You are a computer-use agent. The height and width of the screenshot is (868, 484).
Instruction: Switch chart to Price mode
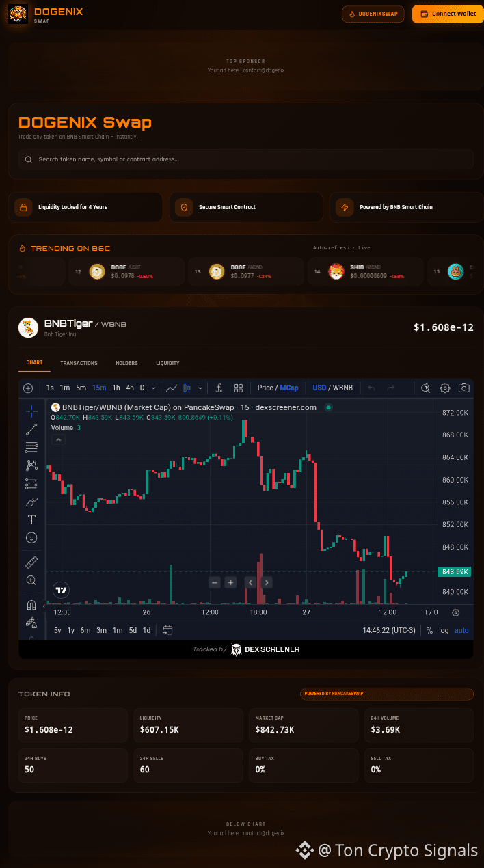265,388
